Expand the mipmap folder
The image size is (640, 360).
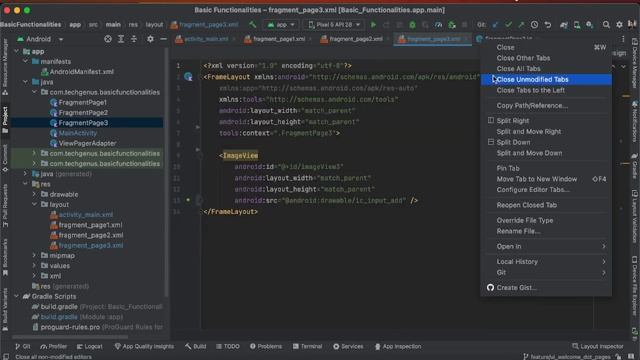coord(34,256)
